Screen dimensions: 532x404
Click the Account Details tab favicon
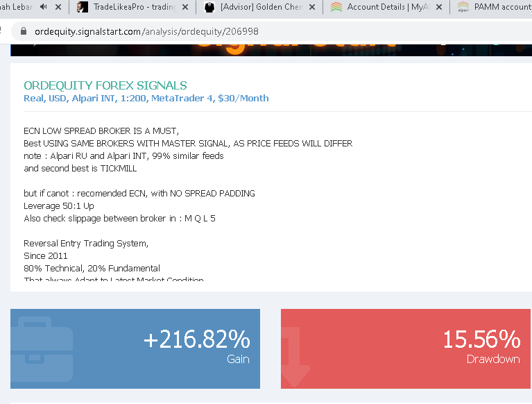pyautogui.click(x=336, y=7)
